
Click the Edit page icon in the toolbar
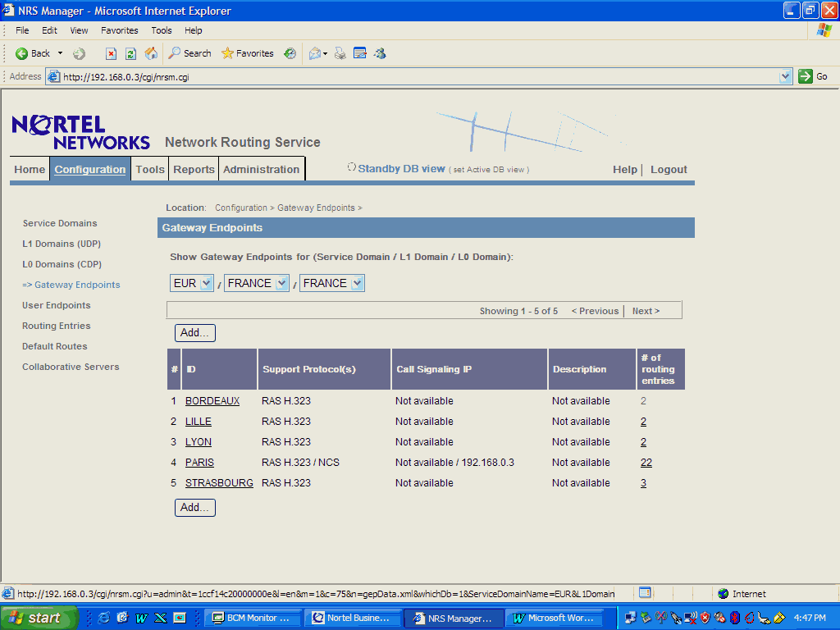(360, 53)
